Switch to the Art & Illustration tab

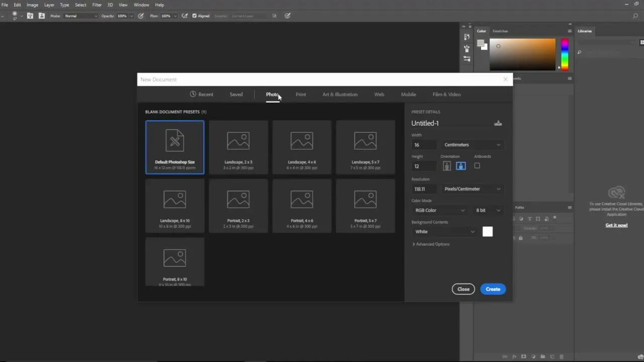click(340, 95)
